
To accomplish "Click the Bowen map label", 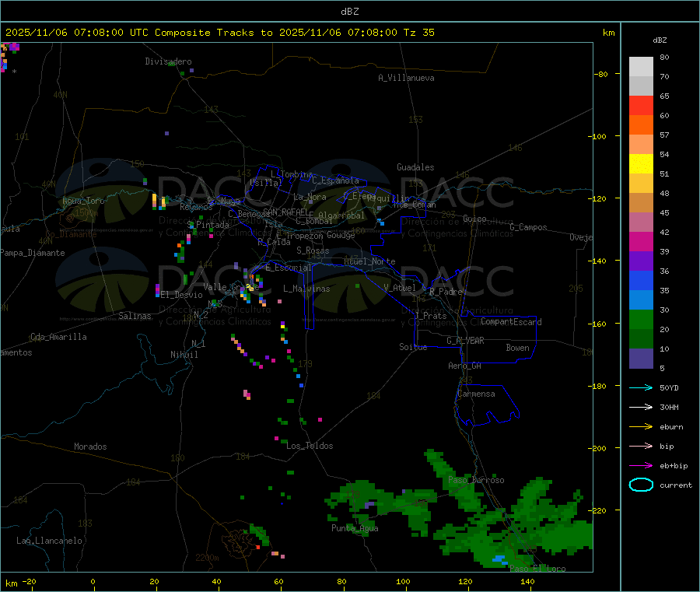I will [518, 348].
